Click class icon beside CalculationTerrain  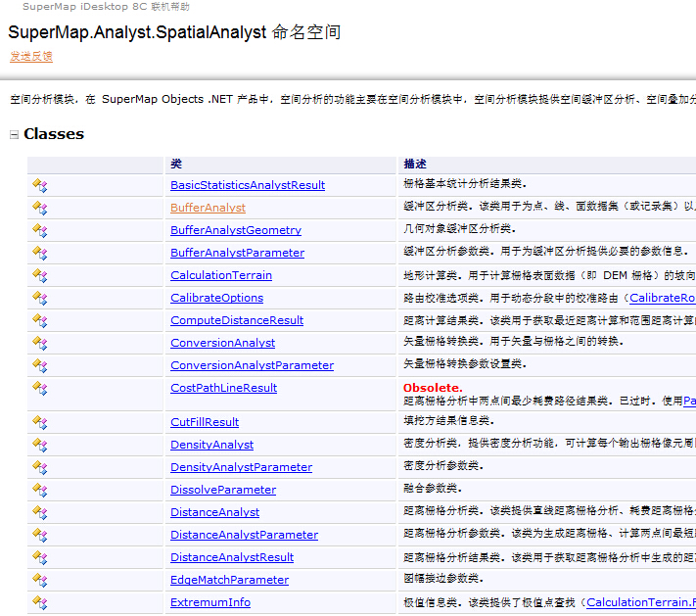coord(39,275)
